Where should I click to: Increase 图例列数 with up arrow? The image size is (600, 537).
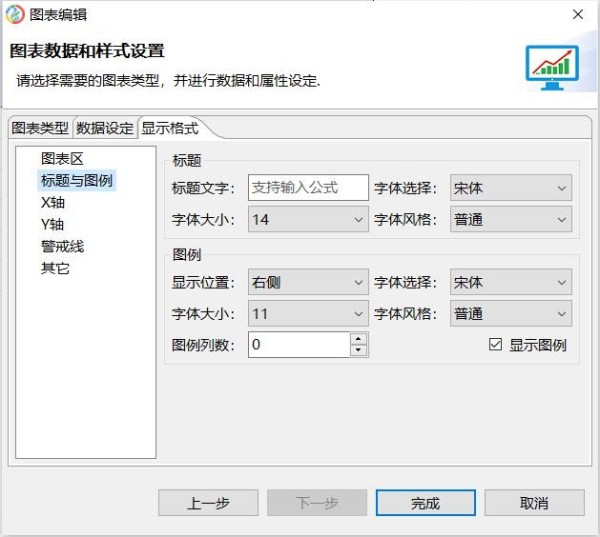[x=359, y=339]
